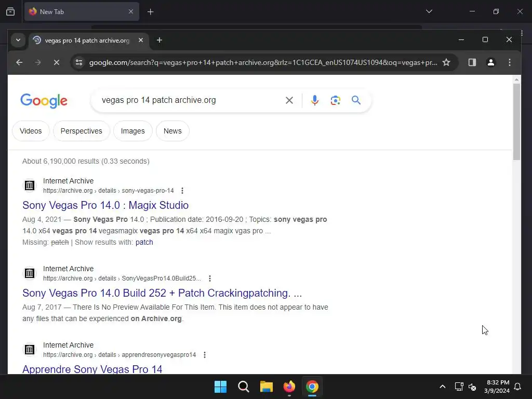Close the vegas pro 14 patch tab
The height and width of the screenshot is (399, 532).
[x=141, y=41]
